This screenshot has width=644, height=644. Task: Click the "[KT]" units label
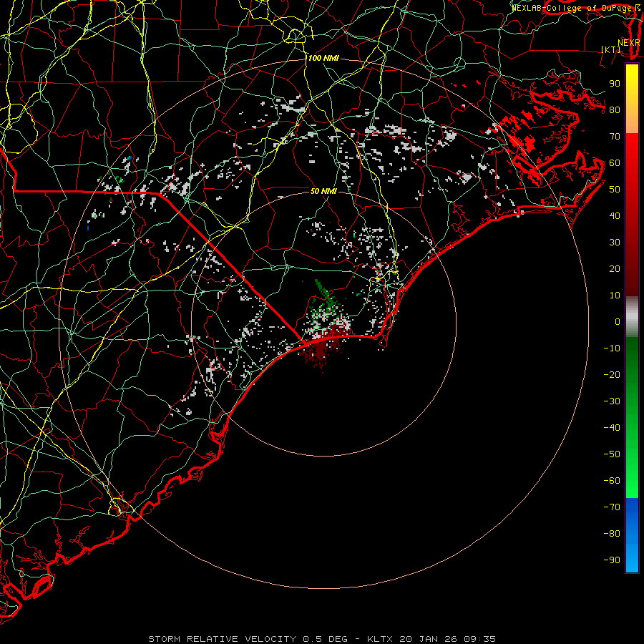click(x=610, y=49)
